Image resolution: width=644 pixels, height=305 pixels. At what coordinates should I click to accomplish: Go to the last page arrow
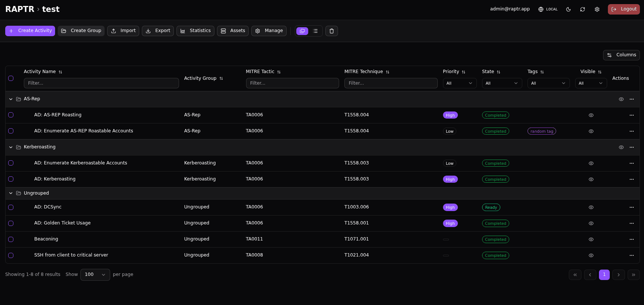pos(634,275)
